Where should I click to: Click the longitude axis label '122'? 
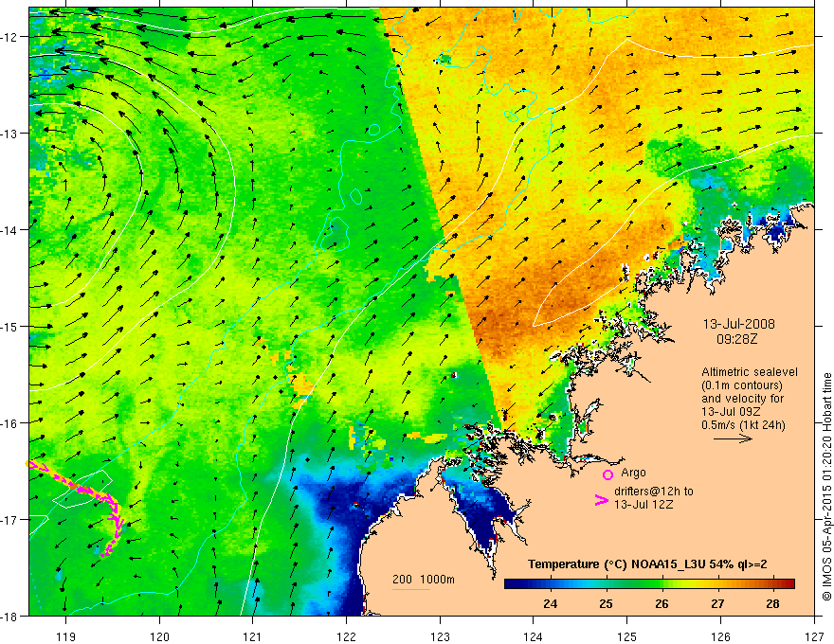[x=346, y=636]
